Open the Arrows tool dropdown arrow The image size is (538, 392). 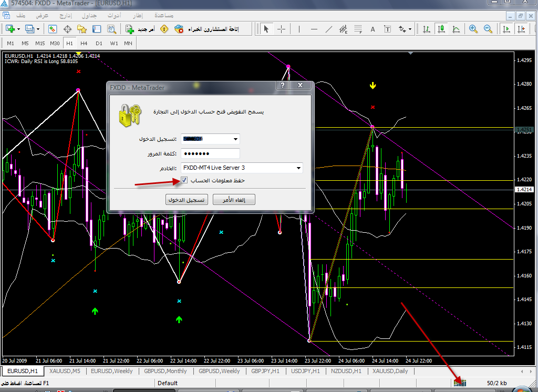tap(410, 29)
